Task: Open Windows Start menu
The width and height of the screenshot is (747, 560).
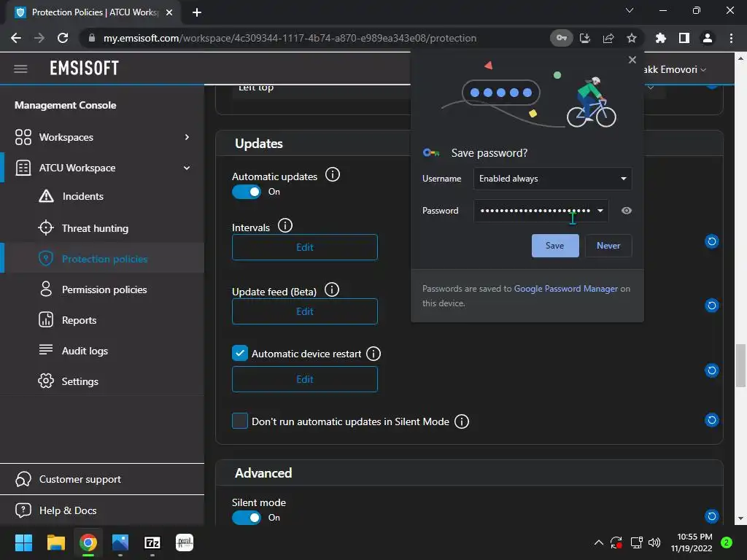Action: pos(23,542)
